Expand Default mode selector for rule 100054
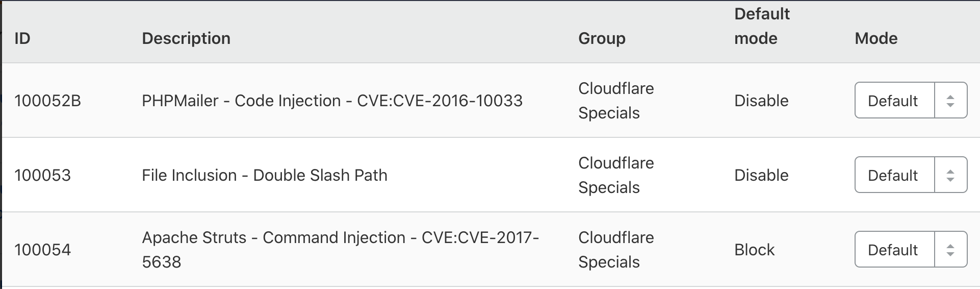Viewport: 980px width, 289px height. coord(893,250)
